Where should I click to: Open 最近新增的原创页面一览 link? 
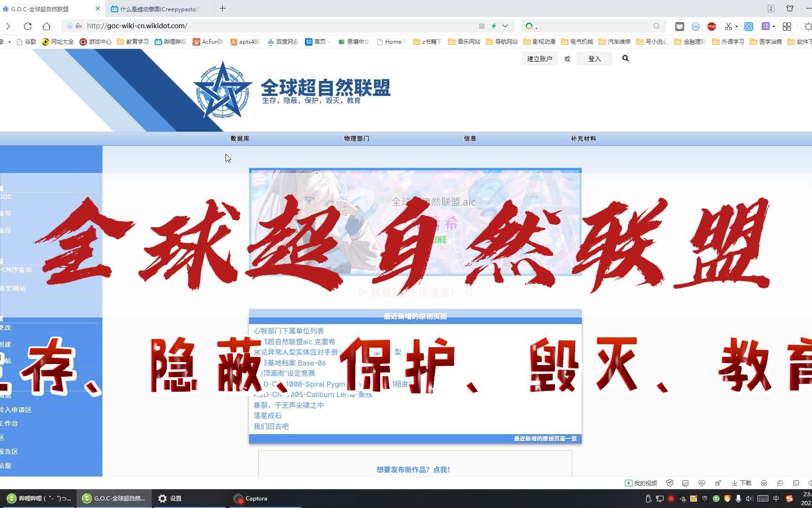point(545,439)
